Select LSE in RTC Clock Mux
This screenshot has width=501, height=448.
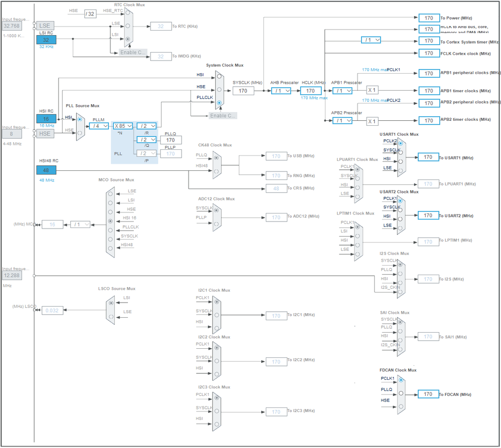[128, 26]
